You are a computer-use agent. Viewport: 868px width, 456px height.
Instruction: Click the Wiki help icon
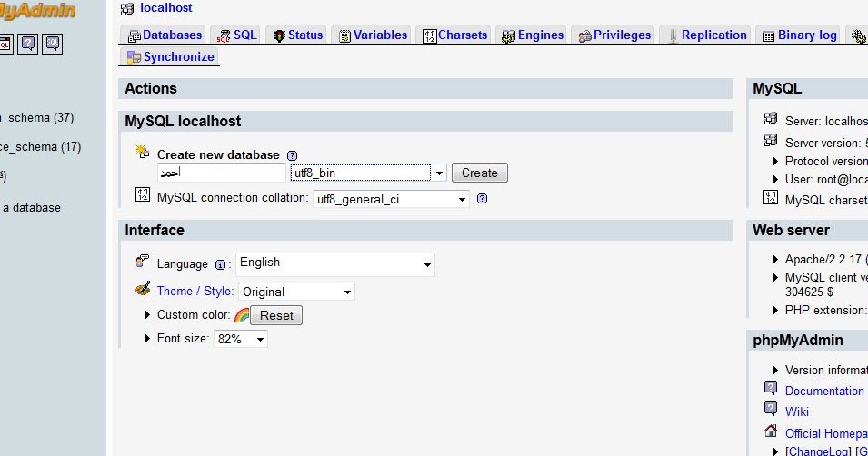771,409
